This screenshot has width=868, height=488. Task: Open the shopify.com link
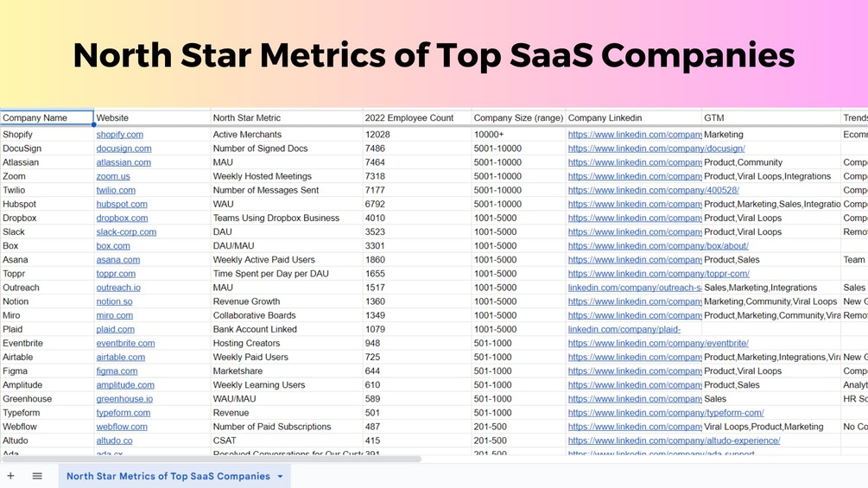(119, 135)
